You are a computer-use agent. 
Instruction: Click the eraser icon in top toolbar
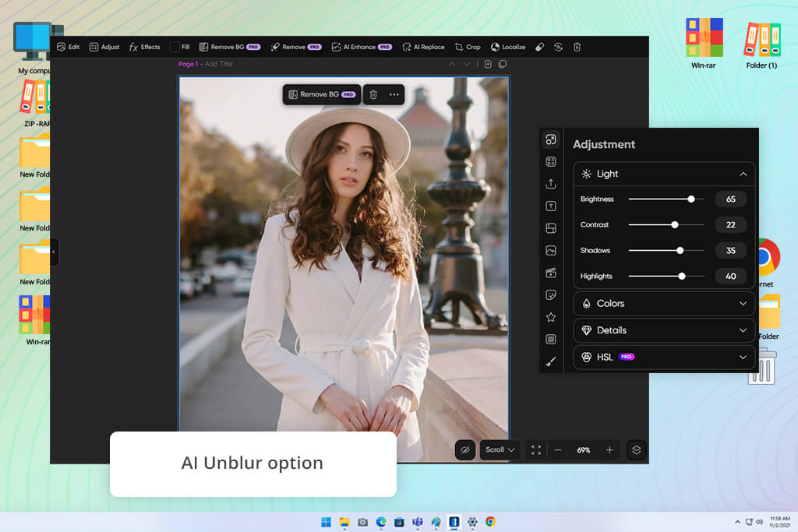[540, 47]
